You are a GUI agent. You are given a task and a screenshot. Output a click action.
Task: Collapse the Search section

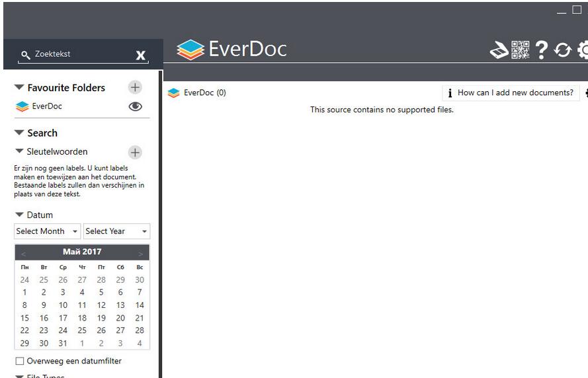tap(19, 132)
